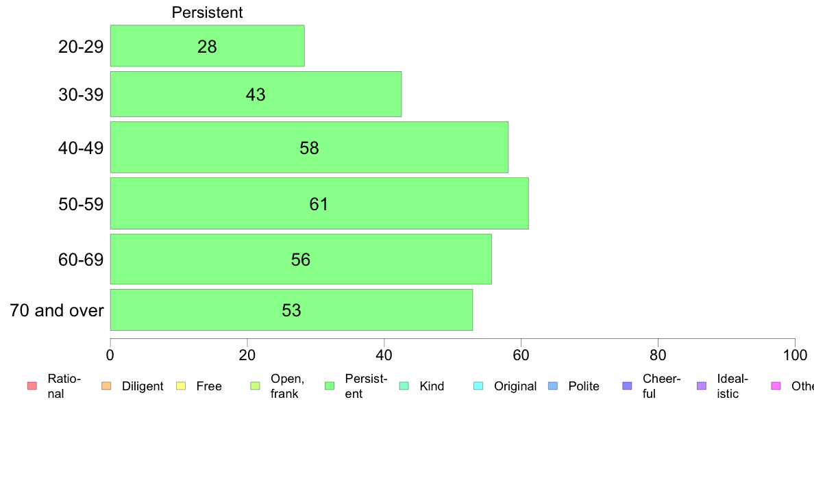Click the Idealistic legend swatch
Image resolution: width=814 pixels, height=504 pixels.
click(x=702, y=386)
